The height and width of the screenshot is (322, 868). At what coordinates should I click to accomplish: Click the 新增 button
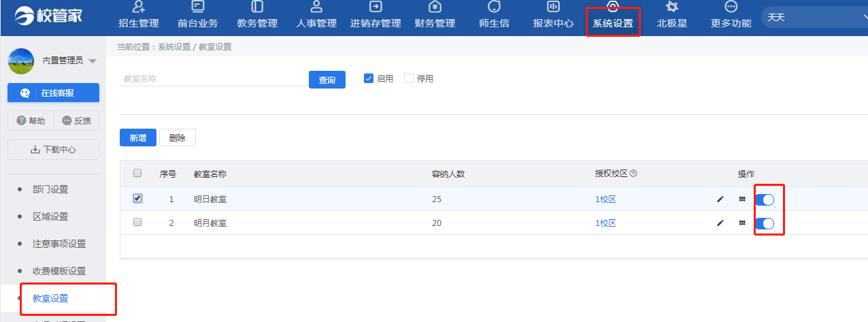pyautogui.click(x=138, y=138)
